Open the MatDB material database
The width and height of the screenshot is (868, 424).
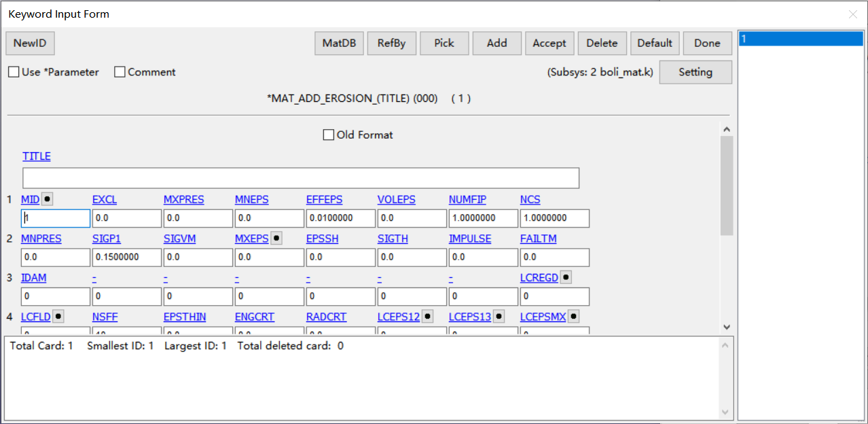339,43
